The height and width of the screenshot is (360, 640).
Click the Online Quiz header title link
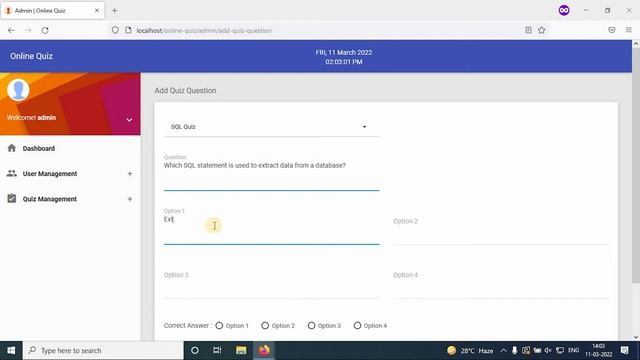[x=31, y=56]
